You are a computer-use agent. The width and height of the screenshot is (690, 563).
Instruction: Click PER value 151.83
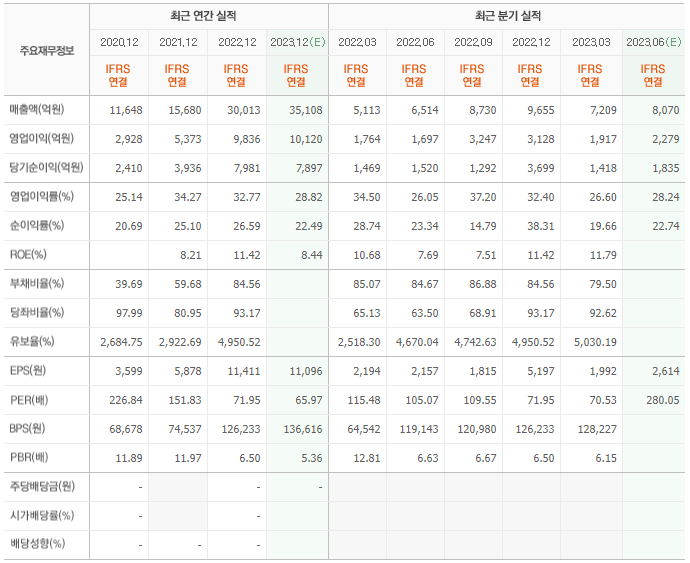coord(185,401)
